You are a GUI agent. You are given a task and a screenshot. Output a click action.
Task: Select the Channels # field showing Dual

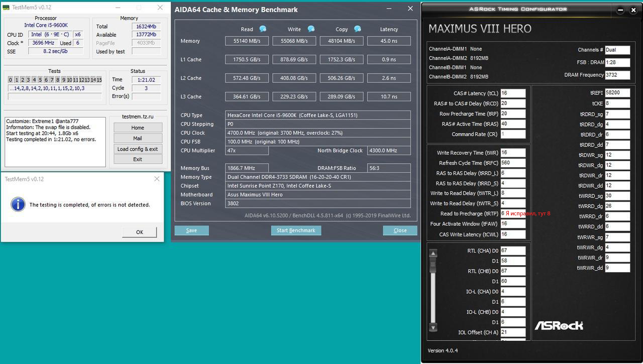(x=617, y=50)
